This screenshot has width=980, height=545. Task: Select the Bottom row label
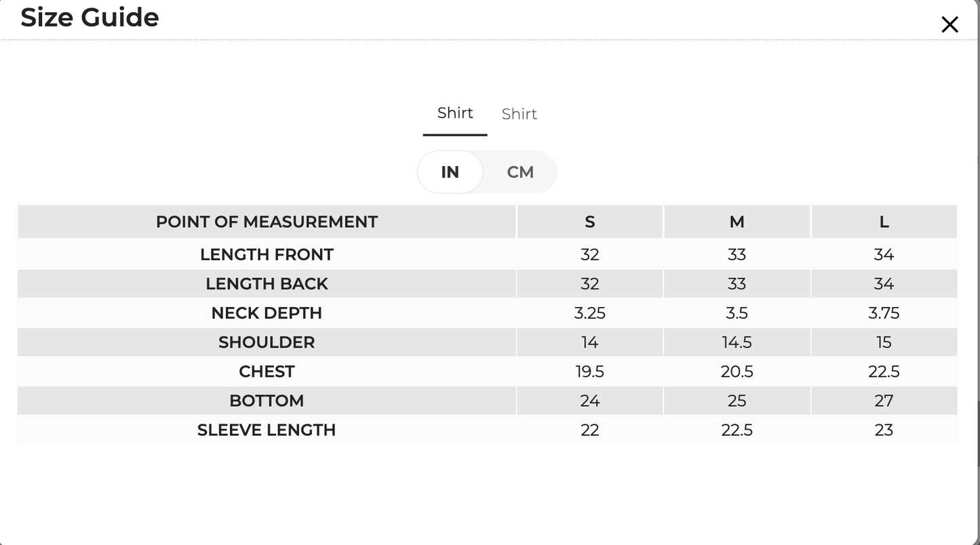click(x=267, y=400)
